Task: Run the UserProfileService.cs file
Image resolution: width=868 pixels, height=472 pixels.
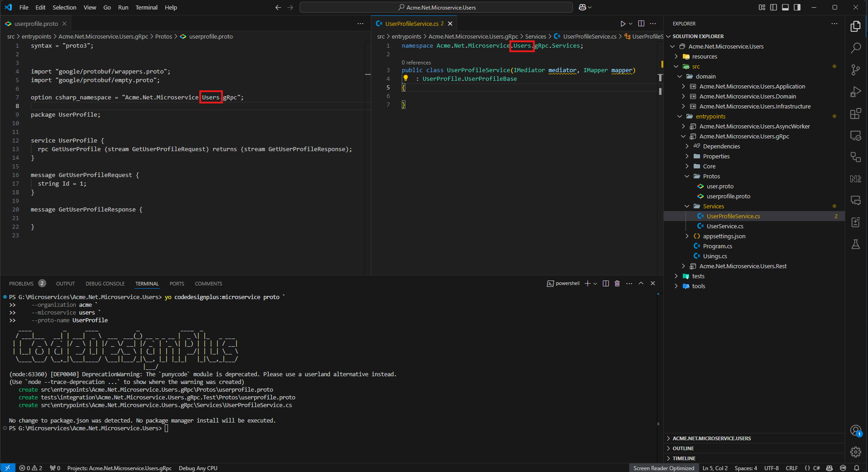Action: coord(623,24)
